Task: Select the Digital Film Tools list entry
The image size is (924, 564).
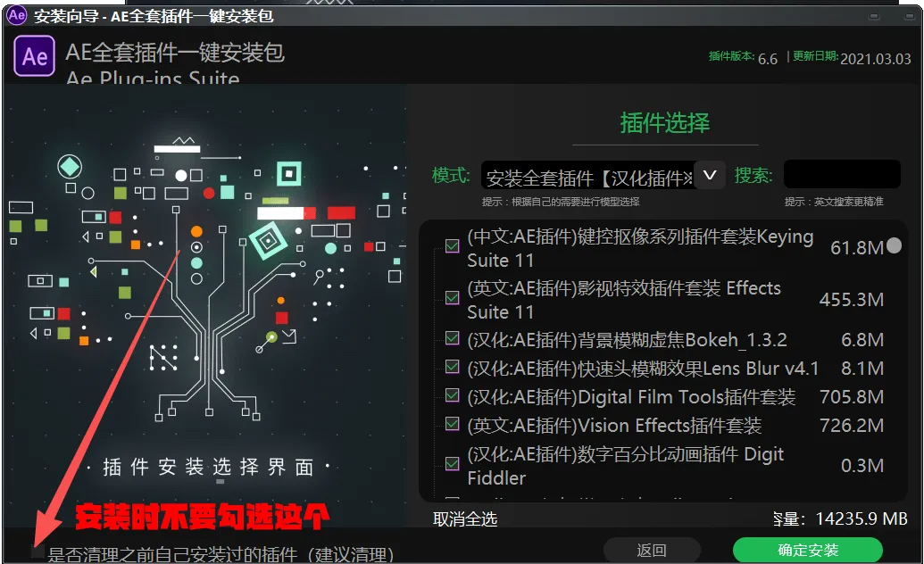Action: point(631,397)
